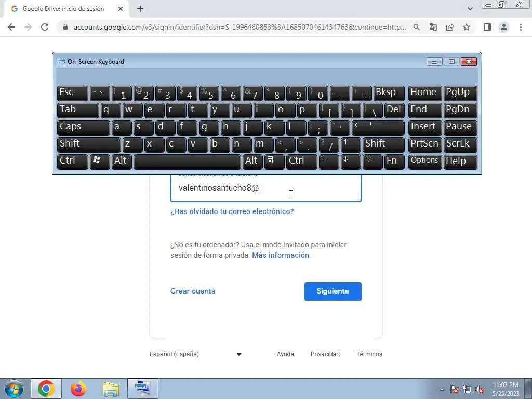Tap the Enter arrow key on the keyboard
The height and width of the screenshot is (399, 532).
(378, 127)
